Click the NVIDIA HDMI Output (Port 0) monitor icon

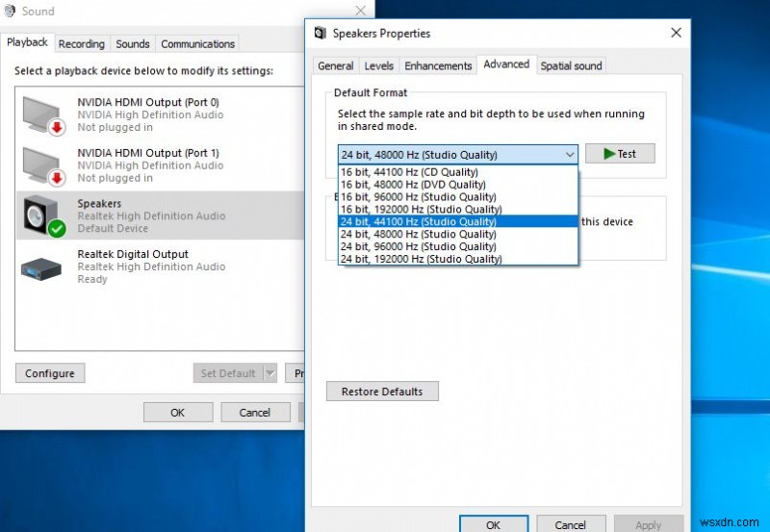43,115
